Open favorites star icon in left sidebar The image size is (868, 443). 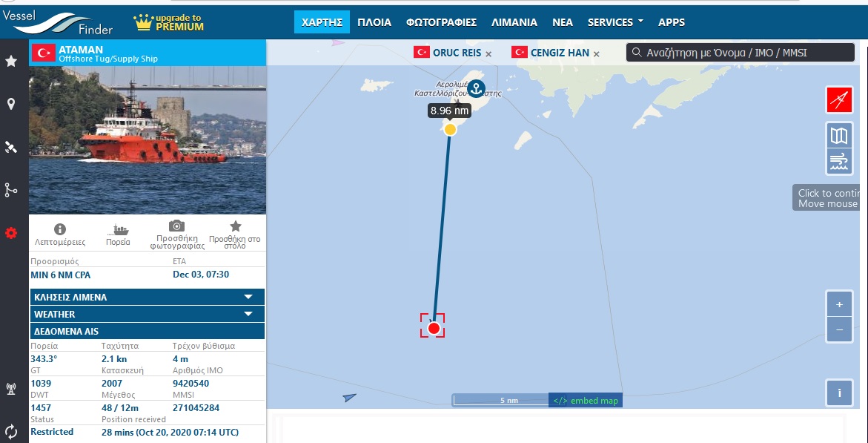pos(11,61)
